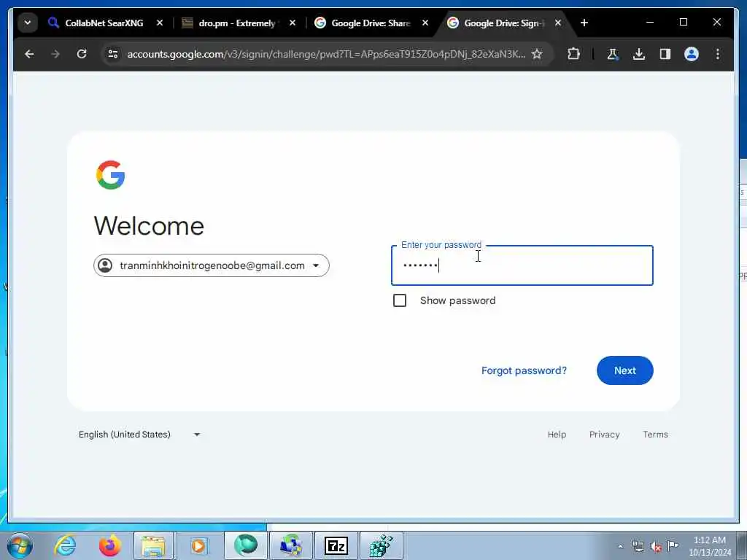The height and width of the screenshot is (560, 747).
Task: Show hidden system tray icons
Action: (620, 547)
